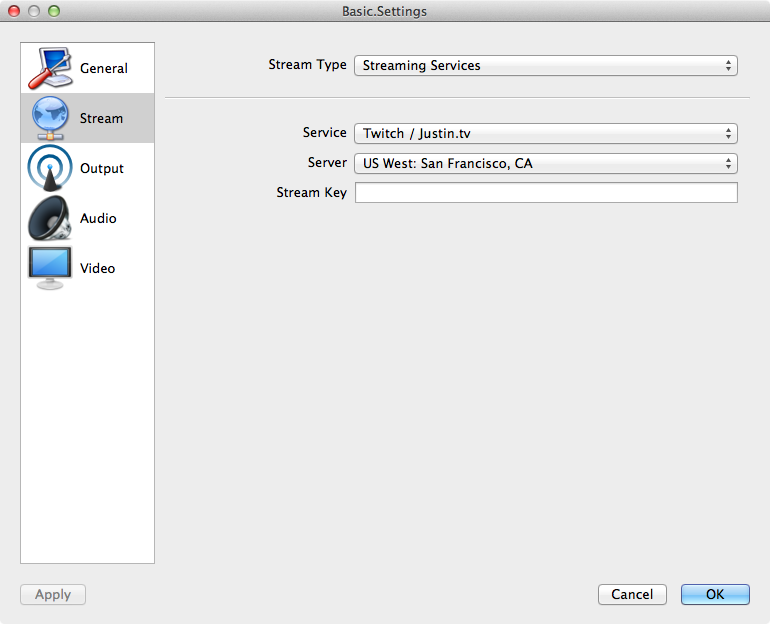The height and width of the screenshot is (624, 770).
Task: Select the Stream globe icon
Action: pyautogui.click(x=50, y=118)
